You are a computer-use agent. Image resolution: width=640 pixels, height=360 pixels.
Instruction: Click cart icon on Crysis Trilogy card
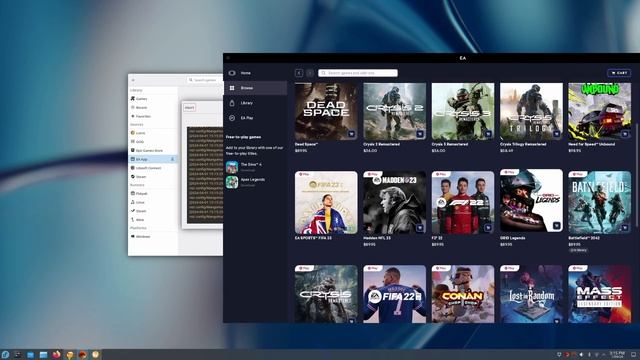(556, 134)
